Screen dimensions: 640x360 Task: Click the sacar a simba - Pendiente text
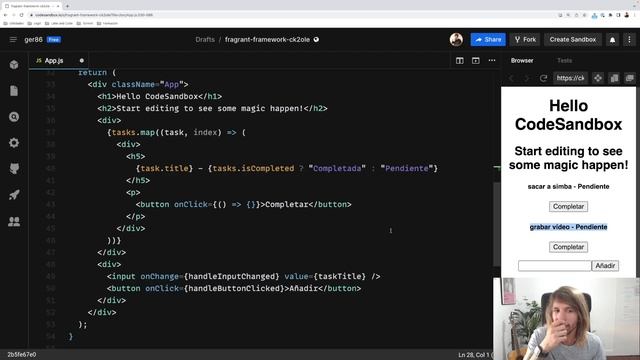(568, 187)
